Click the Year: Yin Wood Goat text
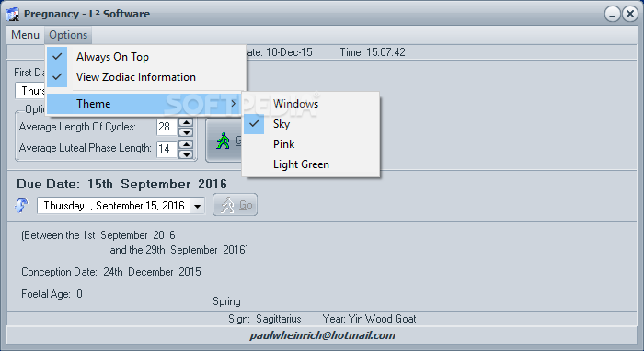 click(369, 319)
